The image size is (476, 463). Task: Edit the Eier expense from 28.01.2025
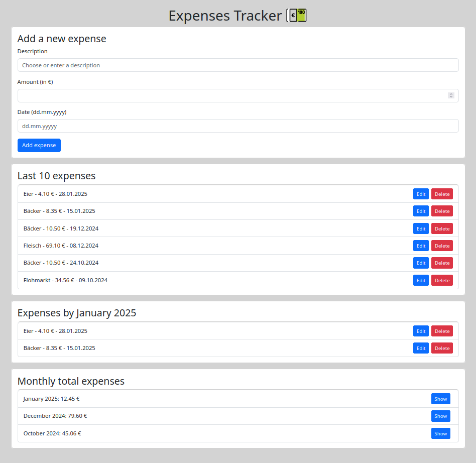421,194
